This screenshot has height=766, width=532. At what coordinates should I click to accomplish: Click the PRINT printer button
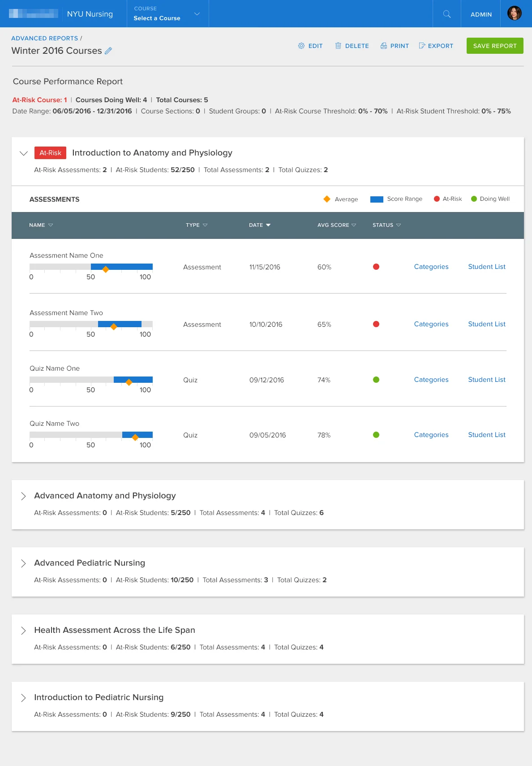click(x=395, y=46)
